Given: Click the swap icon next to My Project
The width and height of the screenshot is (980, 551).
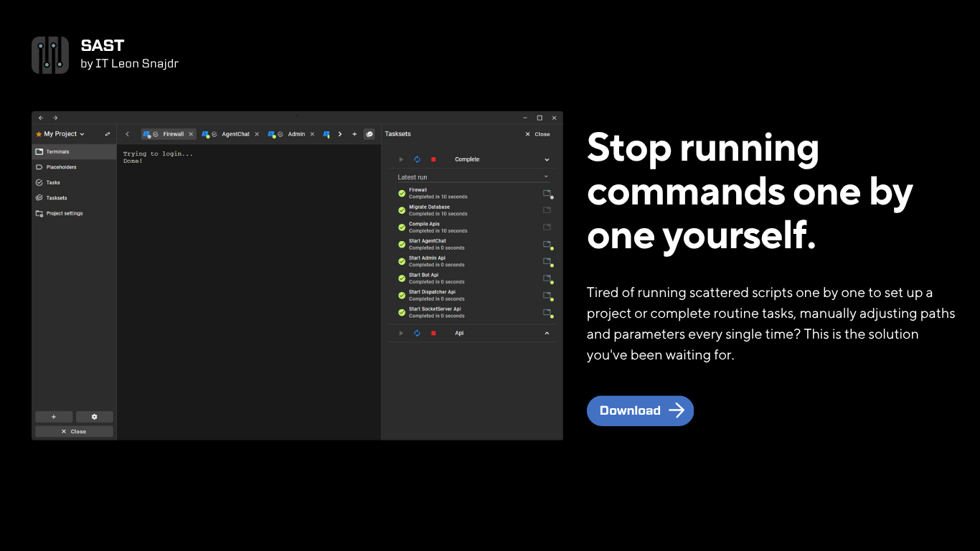Looking at the screenshot, I should [108, 134].
